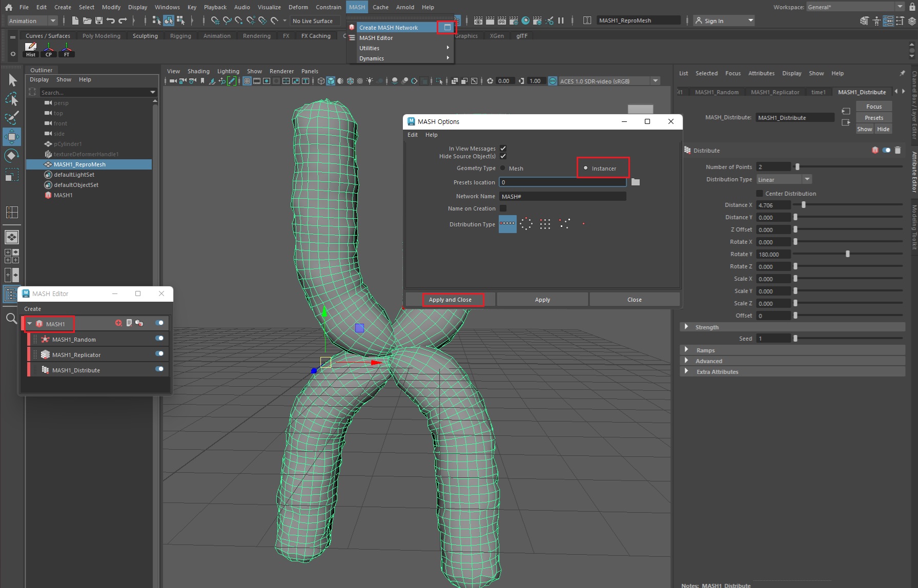Click the home icon in menu bar
Viewport: 918px width, 588px height.
coord(9,7)
